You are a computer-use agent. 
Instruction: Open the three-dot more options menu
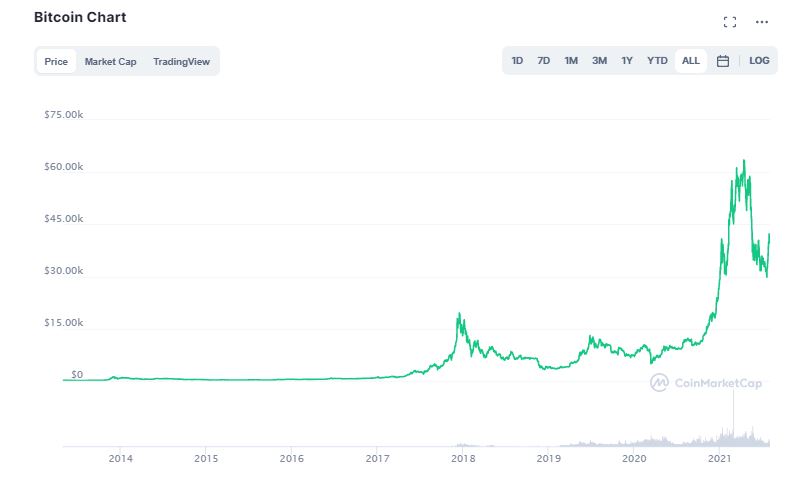(761, 22)
